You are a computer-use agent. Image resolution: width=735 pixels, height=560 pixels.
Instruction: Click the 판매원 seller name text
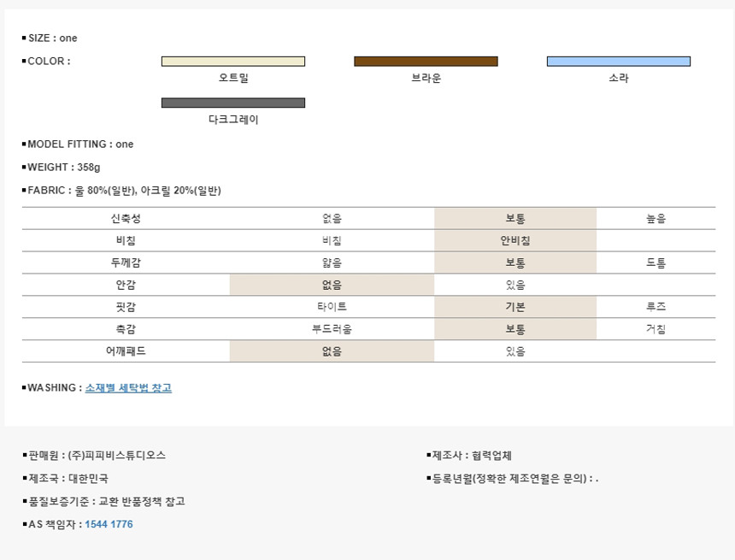(97, 456)
